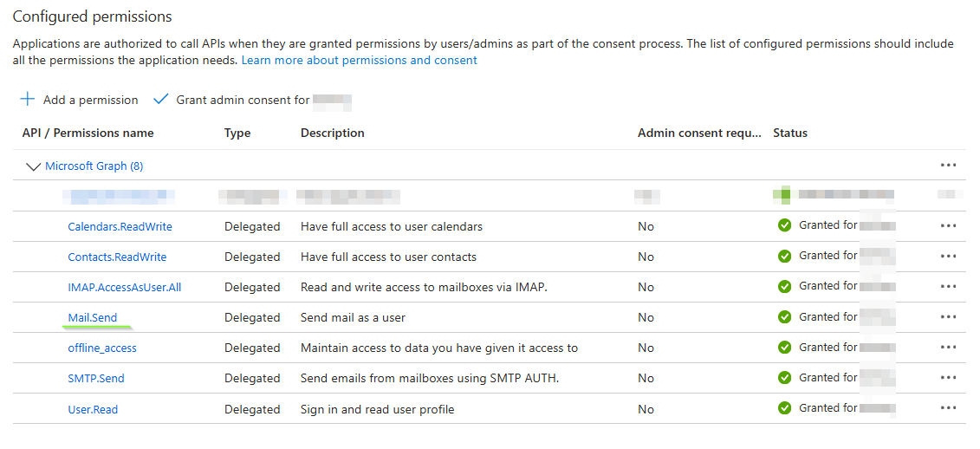This screenshot has height=449, width=980.
Task: Click the Admin consent requ... column header
Action: pyautogui.click(x=699, y=133)
